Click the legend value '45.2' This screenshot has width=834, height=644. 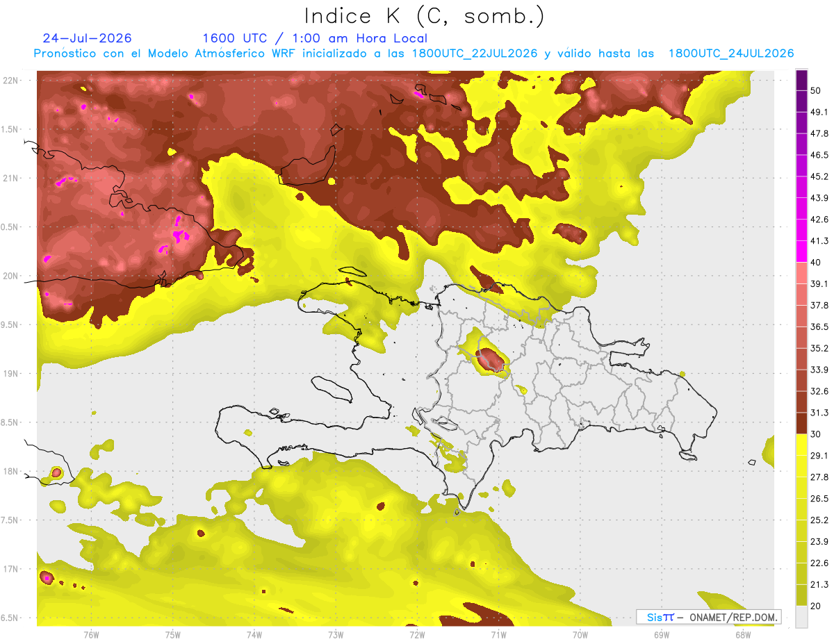click(x=819, y=176)
